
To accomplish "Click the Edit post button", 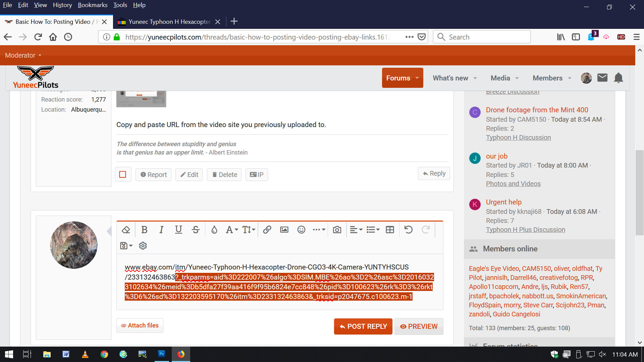I will click(189, 175).
